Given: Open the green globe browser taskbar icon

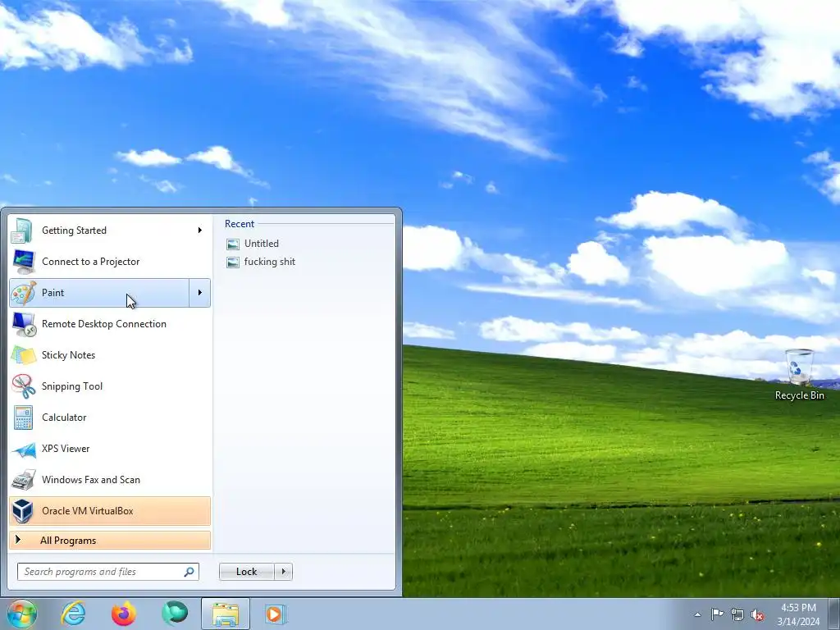Looking at the screenshot, I should click(175, 614).
